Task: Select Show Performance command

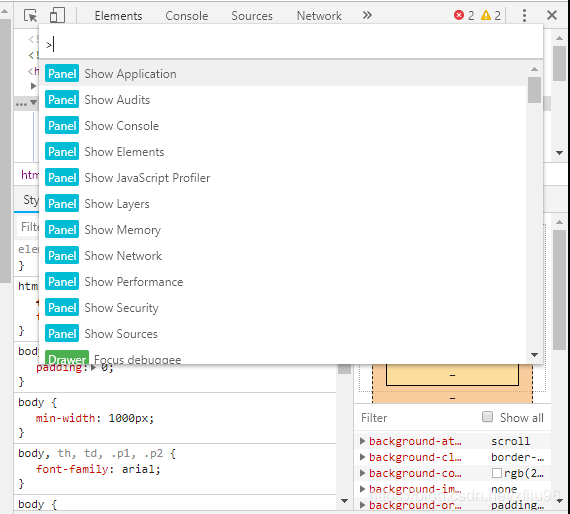Action: (283, 282)
